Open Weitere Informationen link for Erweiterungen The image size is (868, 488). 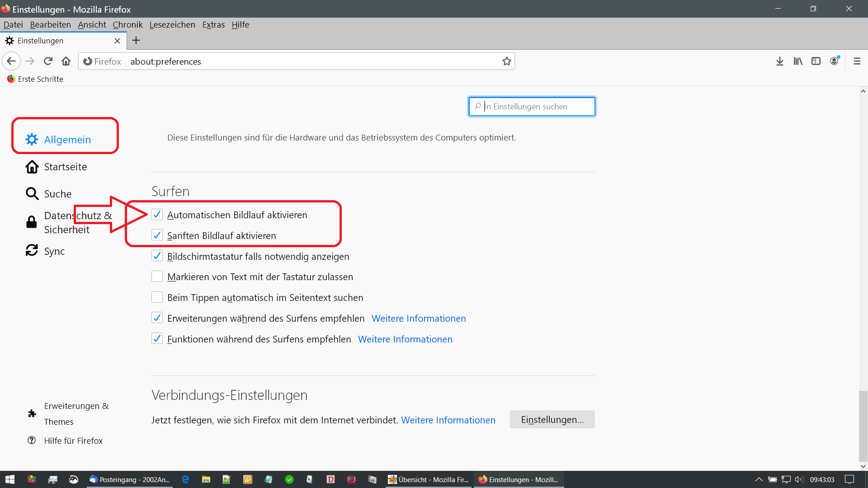(418, 319)
